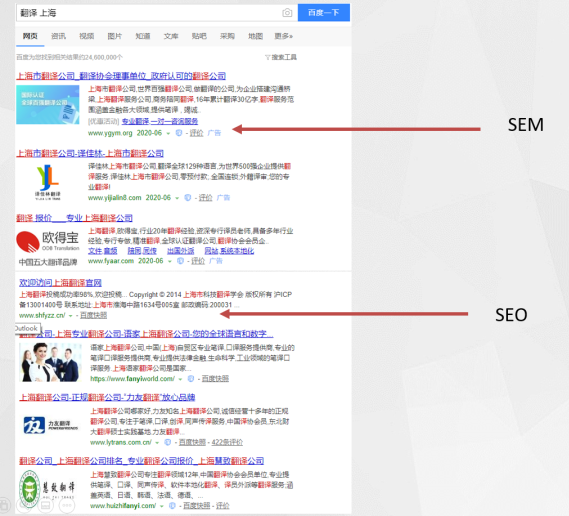The width and height of the screenshot is (569, 516).
Task: Open the 欢迎访问上海翻译官网 result link
Action: click(x=60, y=283)
